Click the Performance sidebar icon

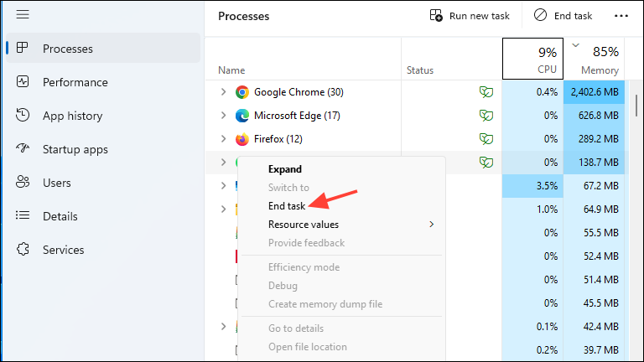[x=23, y=82]
